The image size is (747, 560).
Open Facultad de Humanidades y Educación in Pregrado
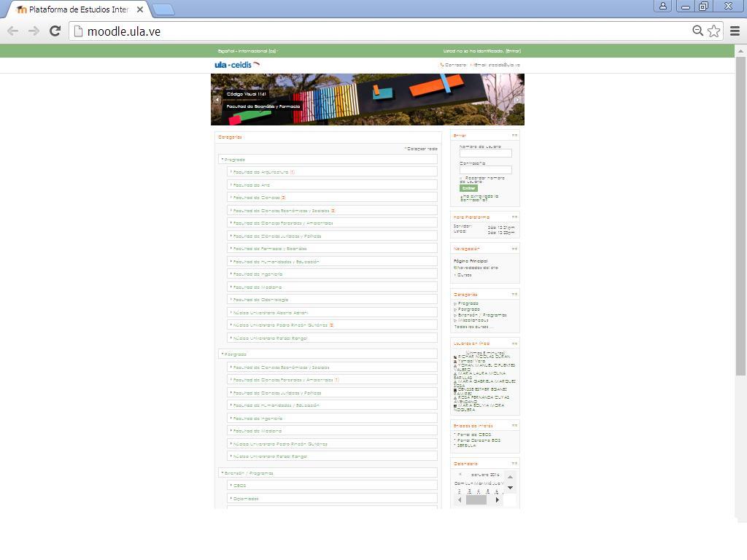click(x=276, y=262)
